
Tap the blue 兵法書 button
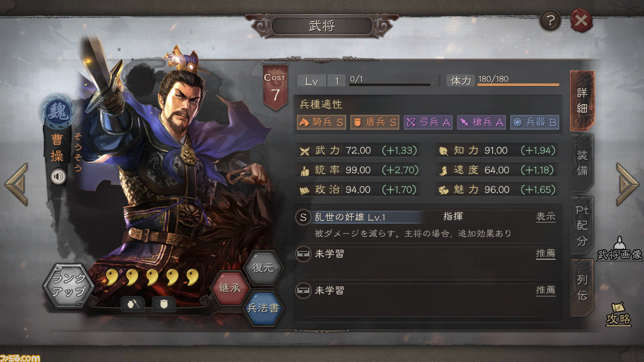tap(263, 308)
